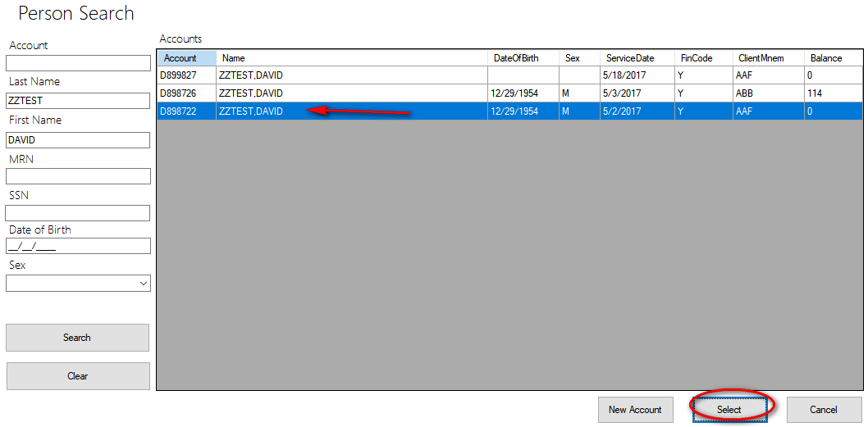Click the Last Name field containing ZZTEST
Viewport: 868px width, 427px height.
coord(78,100)
